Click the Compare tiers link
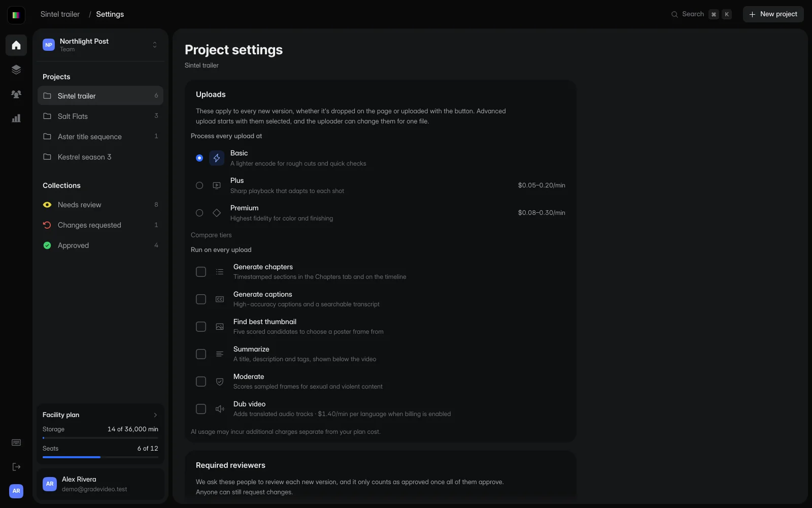 [x=211, y=235]
